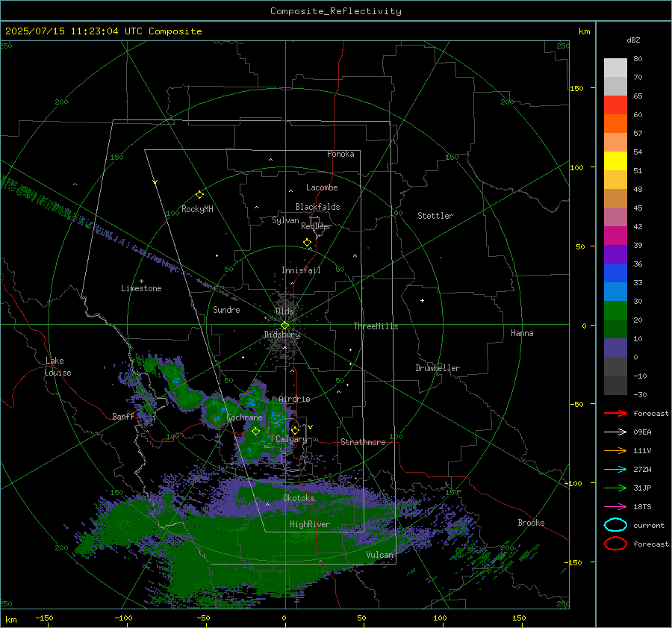Click the Banff town label
The height and width of the screenshot is (628, 672).
click(123, 416)
